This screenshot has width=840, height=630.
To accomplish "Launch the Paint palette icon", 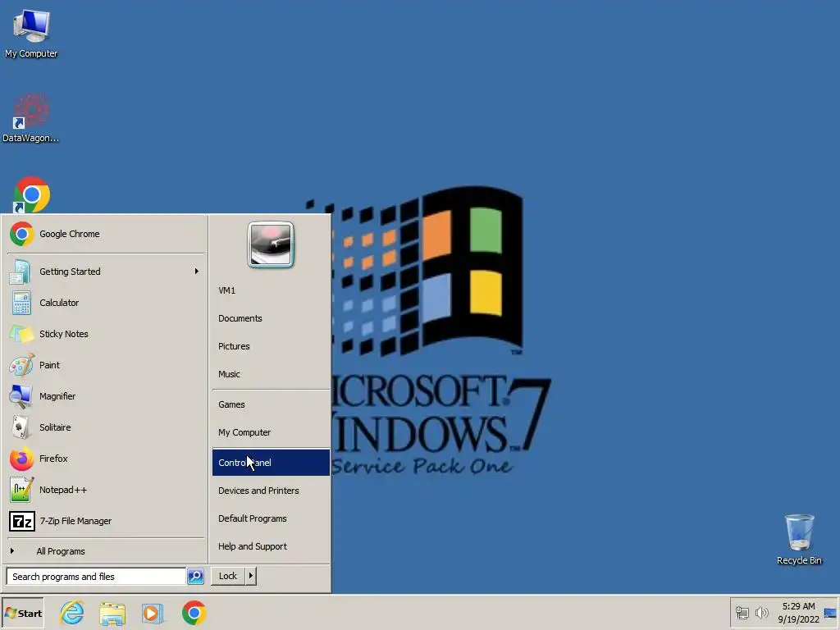I will 21,365.
